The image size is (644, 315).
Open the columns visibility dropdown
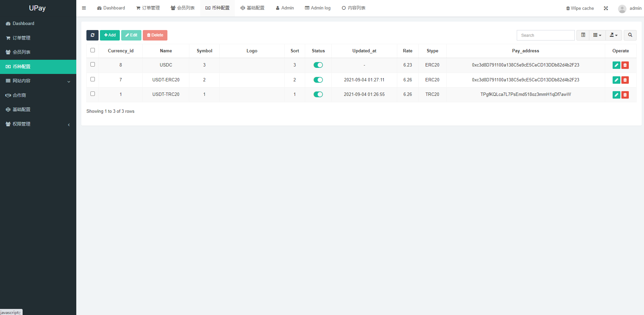click(597, 35)
